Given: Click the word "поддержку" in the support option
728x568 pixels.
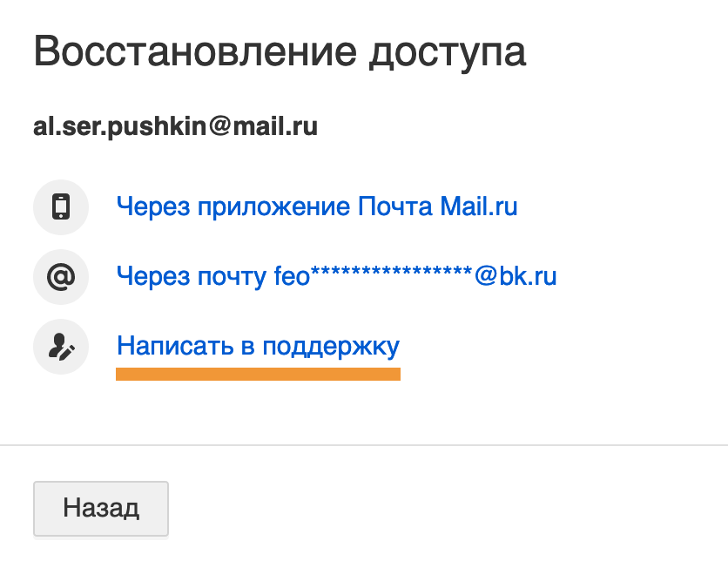Looking at the screenshot, I should [x=331, y=348].
